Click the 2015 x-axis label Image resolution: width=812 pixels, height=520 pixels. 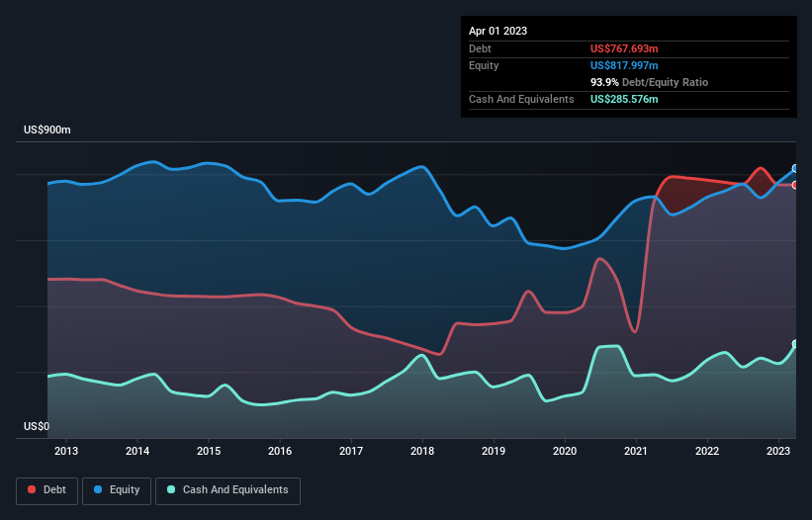[209, 451]
